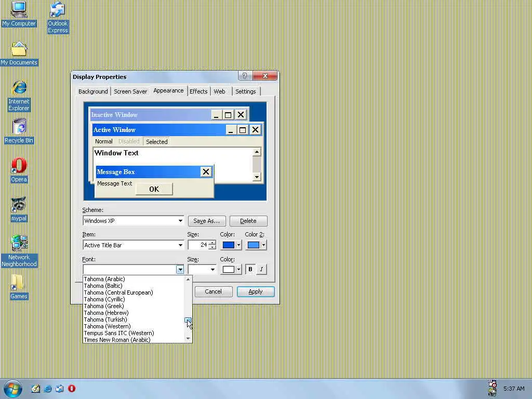Click OK in the preview Message Box
The image size is (532, 399).
(x=154, y=189)
